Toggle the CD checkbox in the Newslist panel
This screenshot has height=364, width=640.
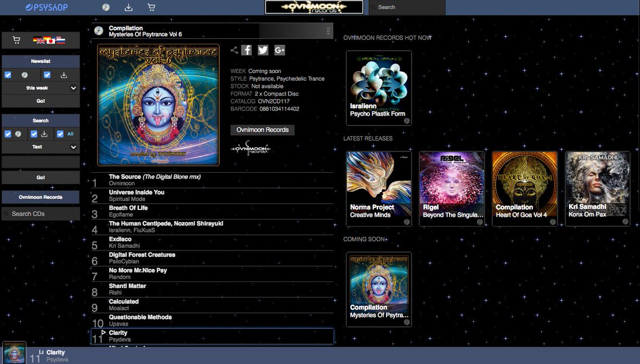click(7, 75)
